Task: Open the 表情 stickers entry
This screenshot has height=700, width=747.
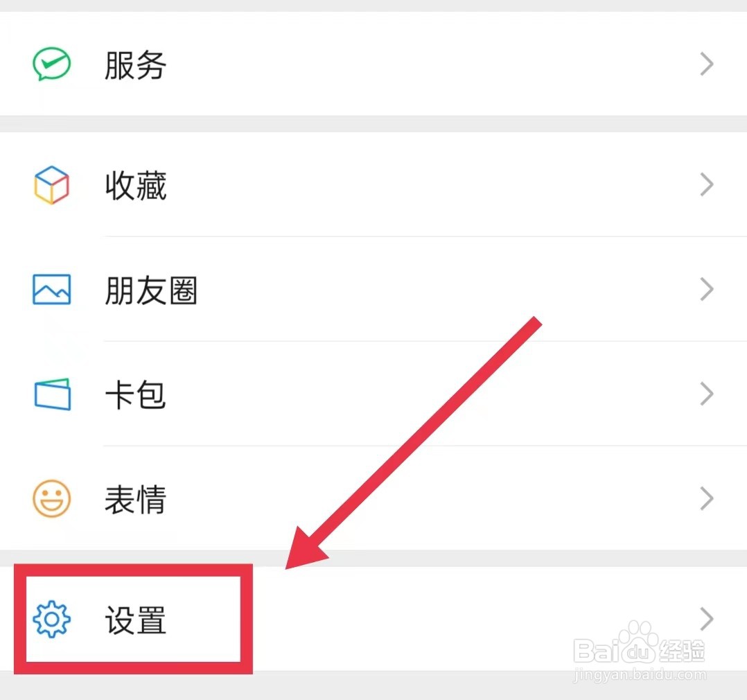Action: coord(373,498)
